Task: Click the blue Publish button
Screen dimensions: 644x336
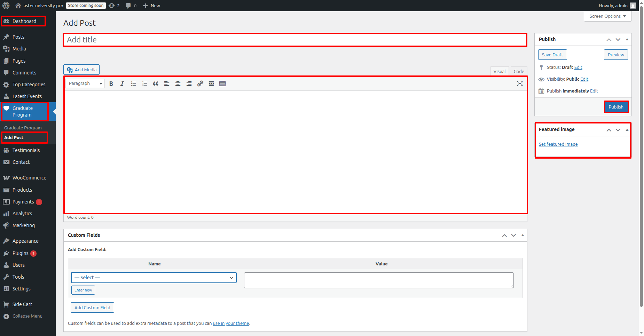Action: click(x=616, y=107)
